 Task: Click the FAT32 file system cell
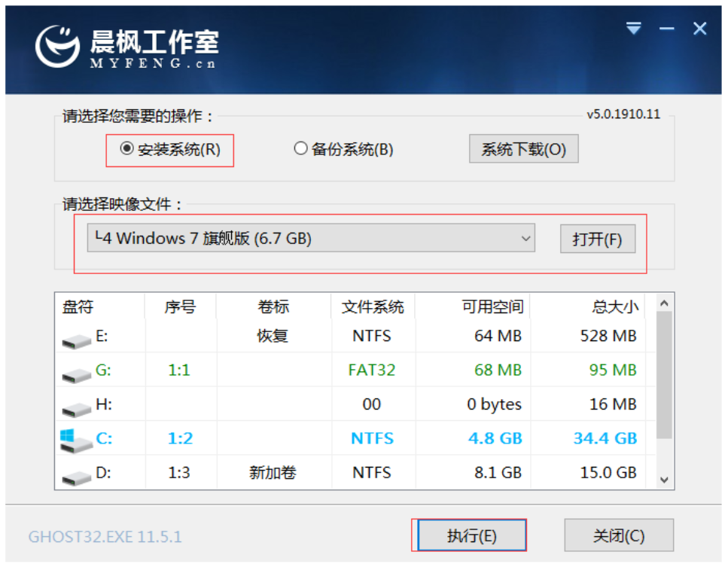click(372, 370)
